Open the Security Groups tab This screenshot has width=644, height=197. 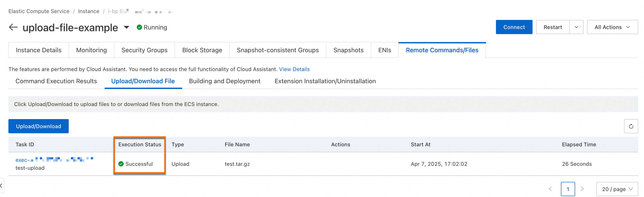coord(144,50)
